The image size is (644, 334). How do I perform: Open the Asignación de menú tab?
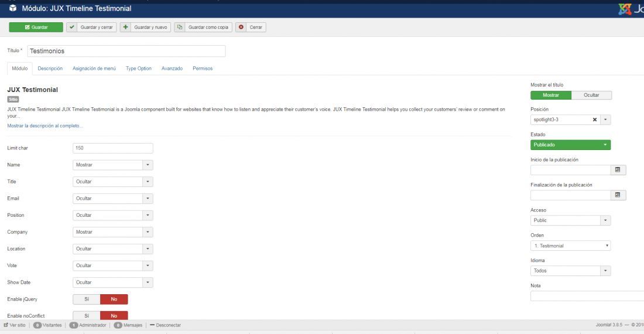(94, 69)
